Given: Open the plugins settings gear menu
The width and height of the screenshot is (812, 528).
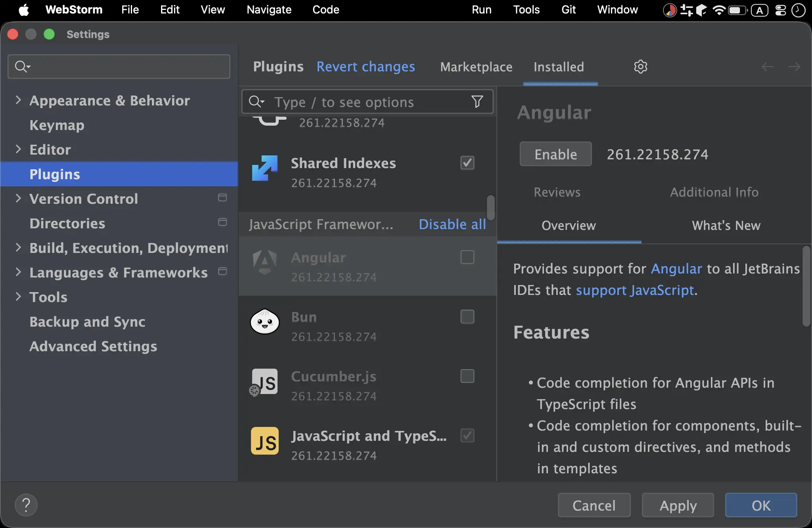Looking at the screenshot, I should coord(640,67).
